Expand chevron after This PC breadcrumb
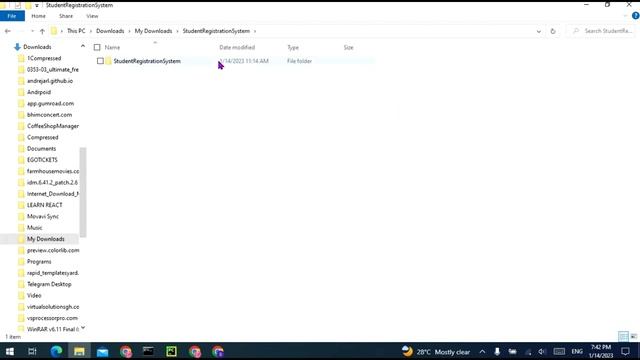 91,31
